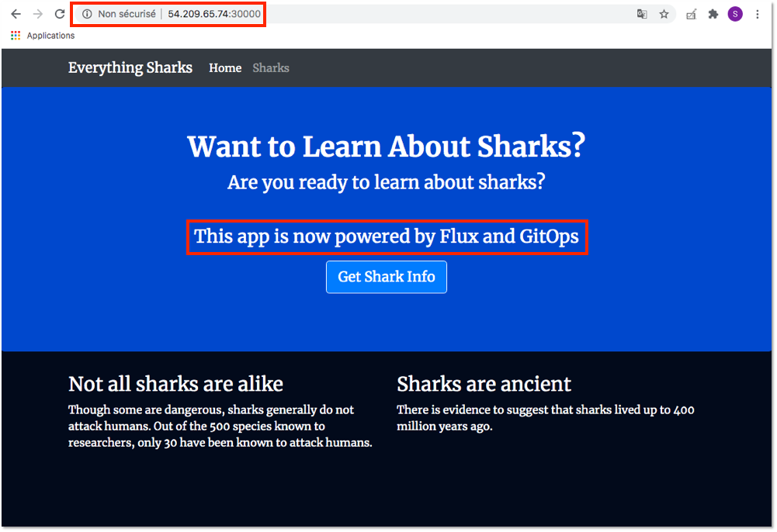Click paragraph about sharks 400 million years ago
Image resolution: width=777 pixels, height=532 pixels.
[x=546, y=418]
